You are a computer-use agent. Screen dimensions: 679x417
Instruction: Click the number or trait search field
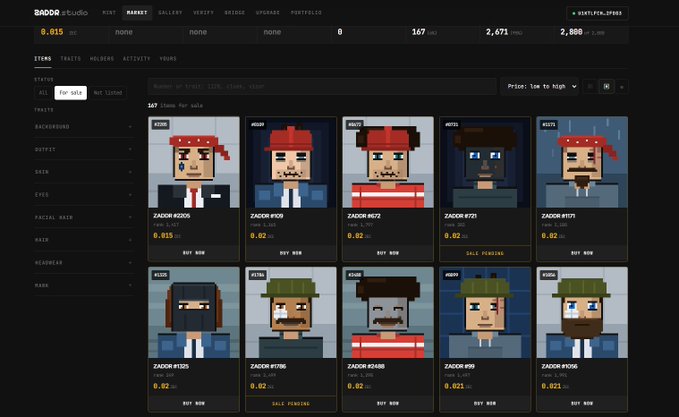pos(322,86)
